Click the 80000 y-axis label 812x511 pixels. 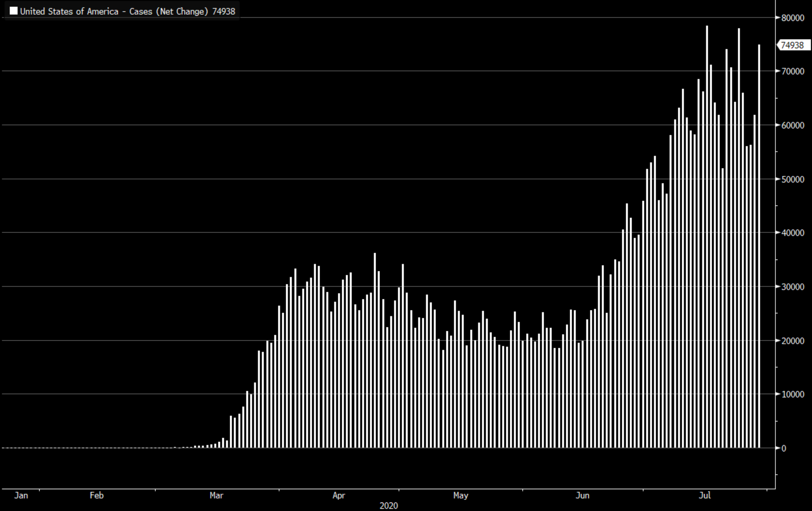pyautogui.click(x=792, y=18)
